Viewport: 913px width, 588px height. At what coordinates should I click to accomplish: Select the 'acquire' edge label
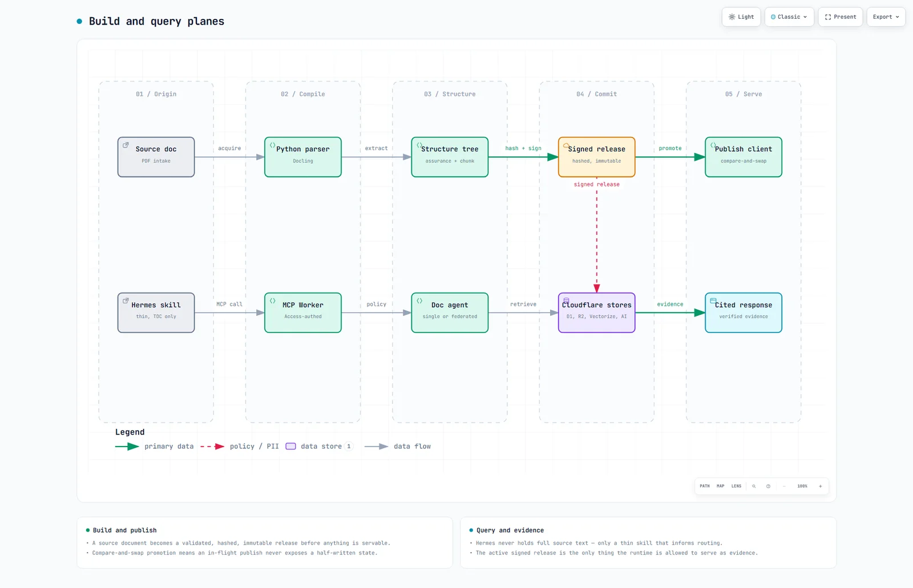tap(229, 148)
